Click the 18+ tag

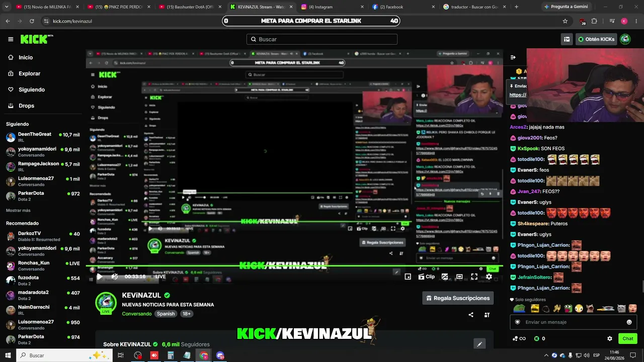[186, 314]
